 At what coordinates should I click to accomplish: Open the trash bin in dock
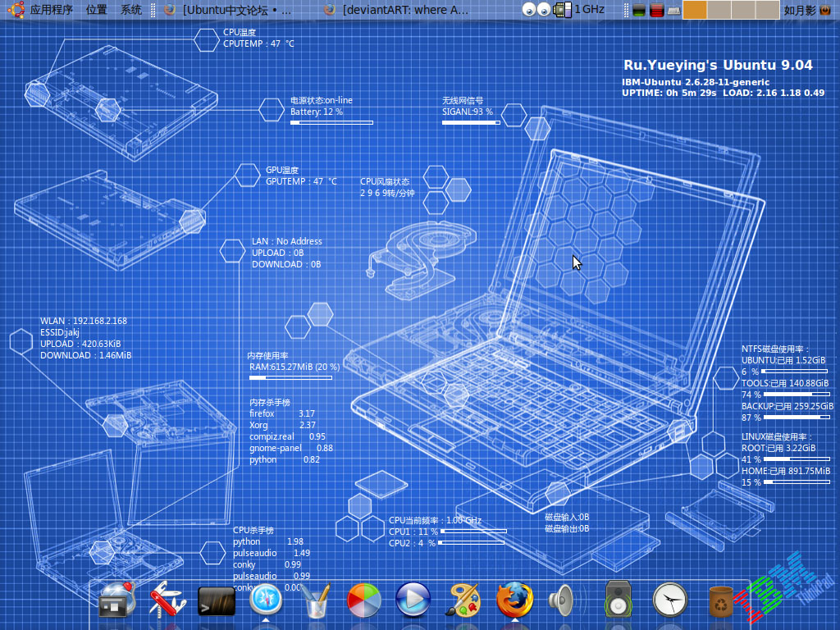[720, 601]
